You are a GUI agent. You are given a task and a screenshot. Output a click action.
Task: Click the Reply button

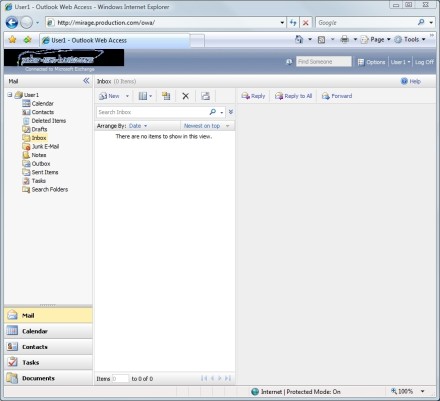tap(253, 96)
